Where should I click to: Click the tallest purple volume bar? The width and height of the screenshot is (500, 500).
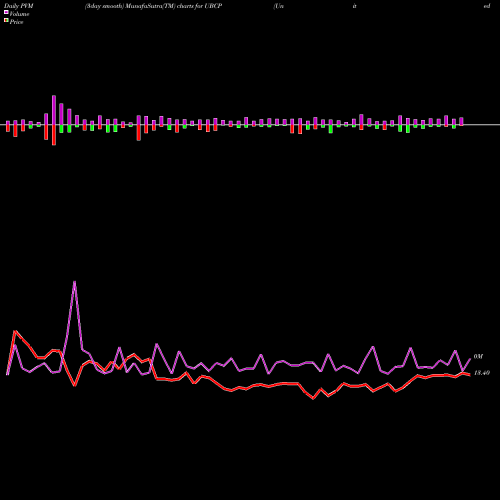coord(54,110)
